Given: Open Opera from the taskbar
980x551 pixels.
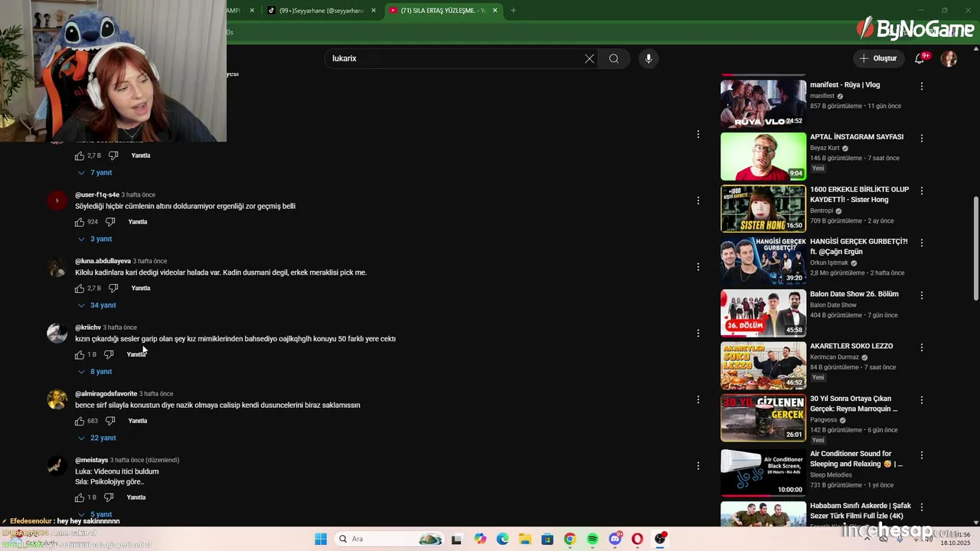Looking at the screenshot, I should coord(637,539).
